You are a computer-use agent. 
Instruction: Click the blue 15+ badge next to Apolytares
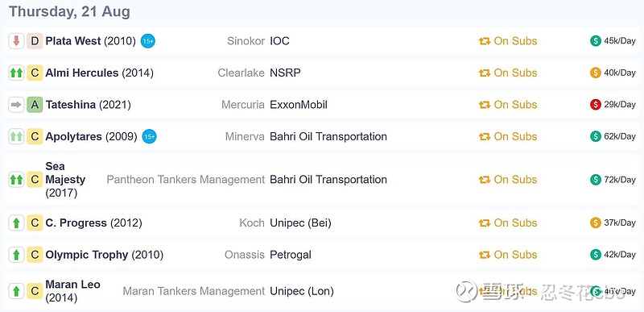pos(150,136)
